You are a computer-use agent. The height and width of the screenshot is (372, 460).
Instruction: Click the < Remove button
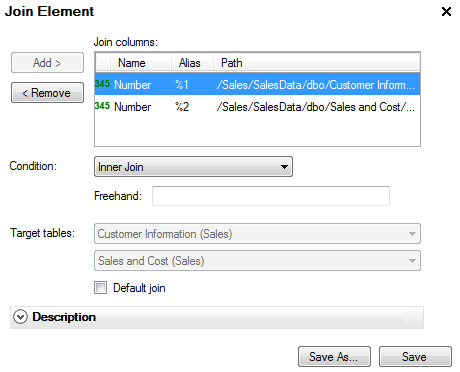click(47, 93)
